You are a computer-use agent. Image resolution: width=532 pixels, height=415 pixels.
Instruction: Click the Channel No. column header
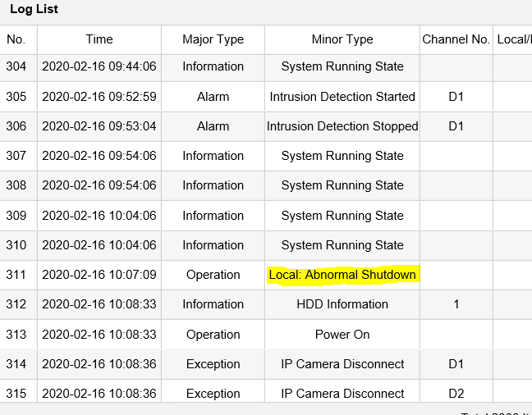(456, 39)
